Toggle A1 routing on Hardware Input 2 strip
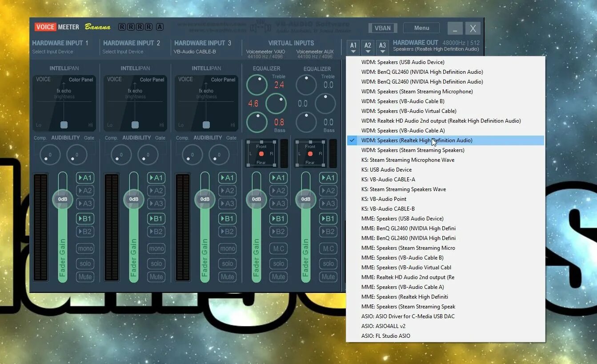Viewport: 597px width, 364px height. (156, 178)
